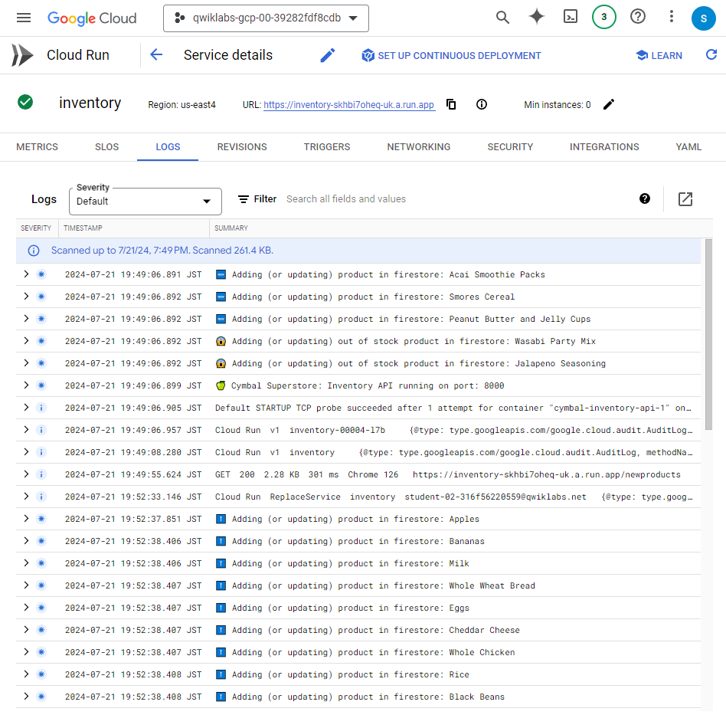Edit the service with the pencil icon
726x728 pixels.
pos(328,55)
